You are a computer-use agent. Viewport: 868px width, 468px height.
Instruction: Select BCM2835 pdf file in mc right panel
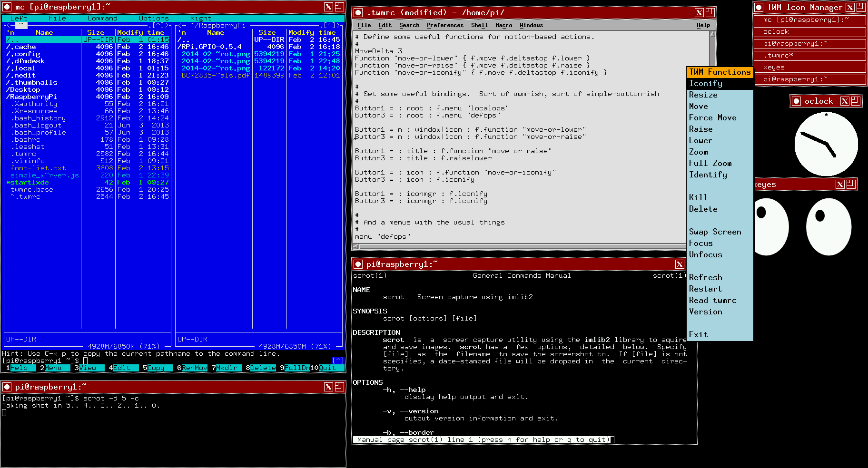pos(259,75)
